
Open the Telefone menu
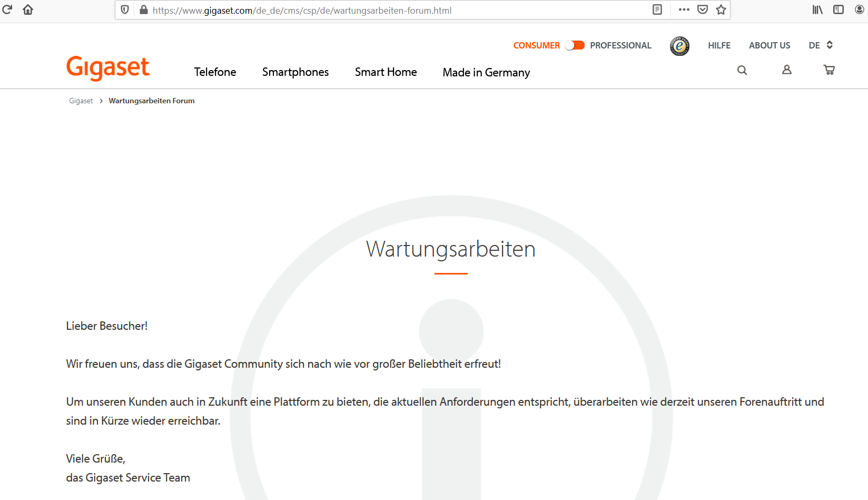point(215,72)
